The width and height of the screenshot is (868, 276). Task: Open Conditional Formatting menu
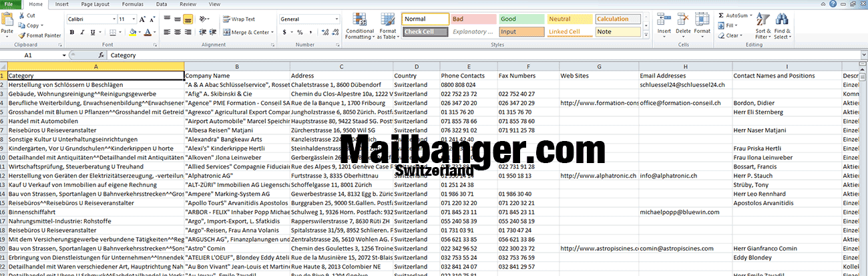[x=360, y=25]
